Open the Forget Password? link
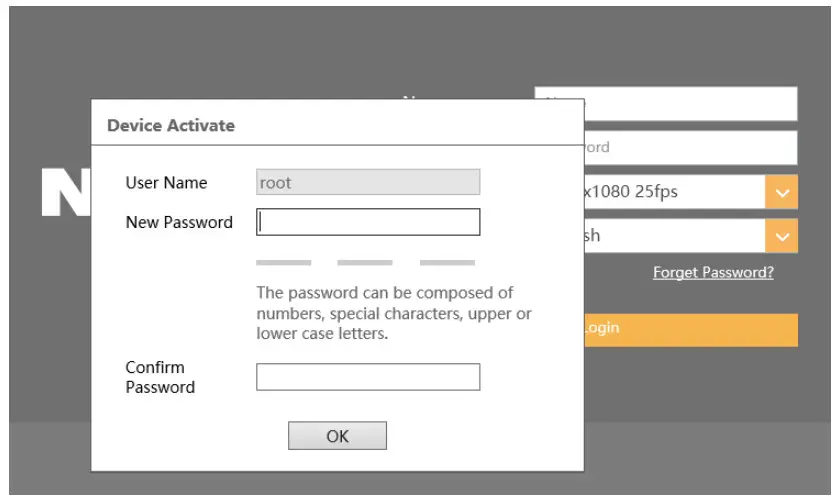The height and width of the screenshot is (499, 838). coord(713,272)
